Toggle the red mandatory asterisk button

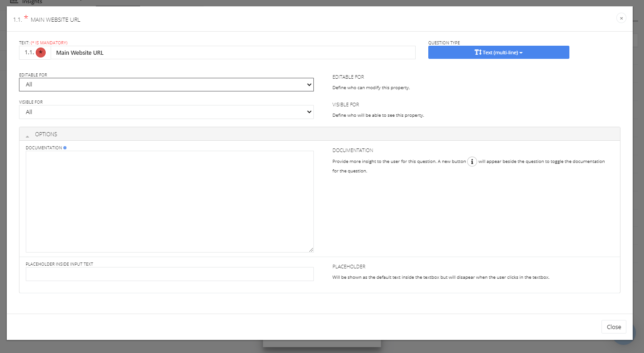[x=41, y=52]
